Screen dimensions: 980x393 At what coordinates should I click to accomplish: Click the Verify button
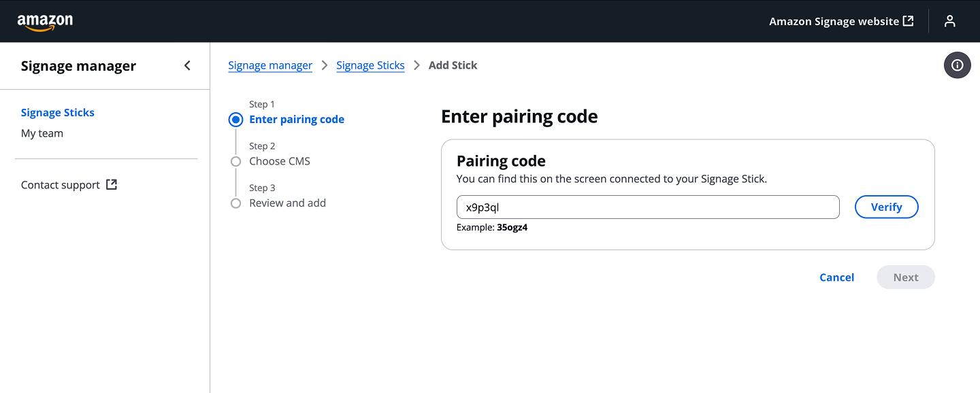(886, 207)
